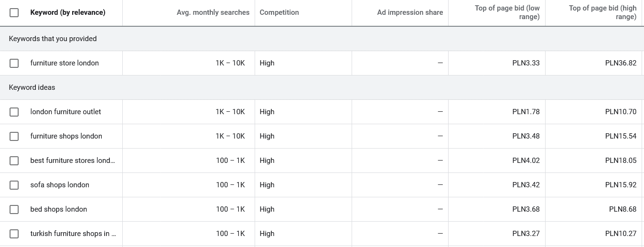The width and height of the screenshot is (644, 247).
Task: Click the Ad impression share column header
Action: coord(409,12)
